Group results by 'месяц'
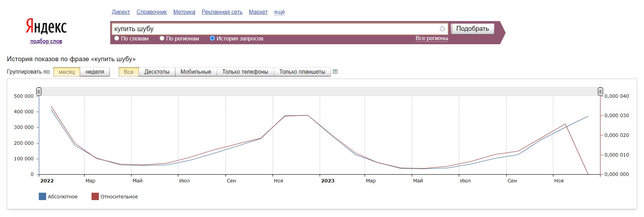Viewport: 644px width, 217px height. [x=67, y=72]
